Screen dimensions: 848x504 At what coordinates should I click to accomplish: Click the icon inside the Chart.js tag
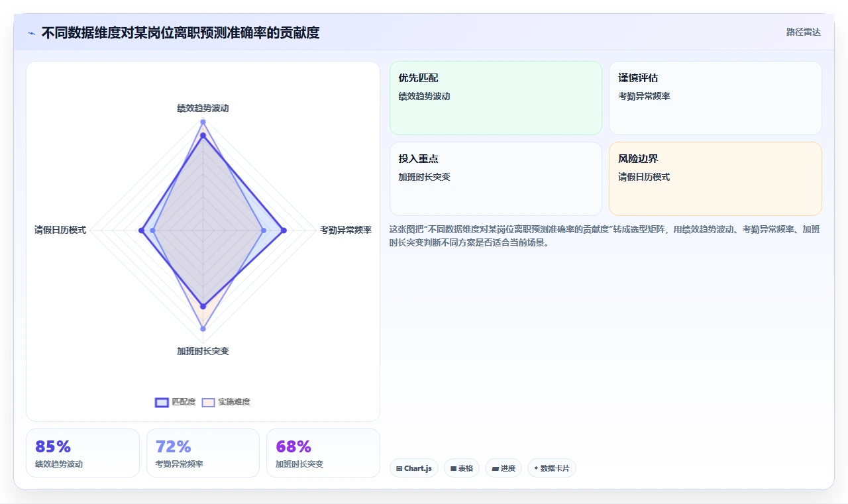[399, 468]
